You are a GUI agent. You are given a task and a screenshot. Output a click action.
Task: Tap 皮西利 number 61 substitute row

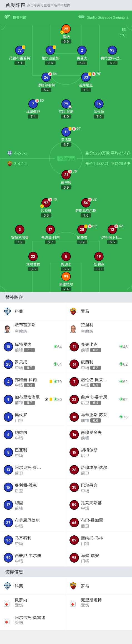coord(99,364)
